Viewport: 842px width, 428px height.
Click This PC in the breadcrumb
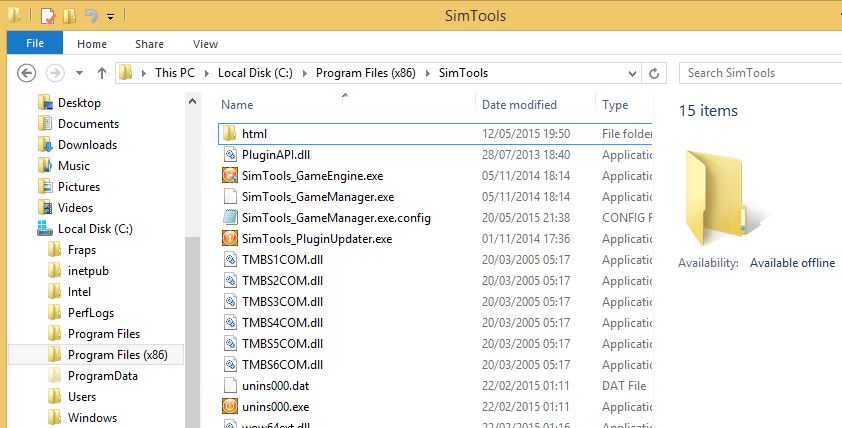175,73
